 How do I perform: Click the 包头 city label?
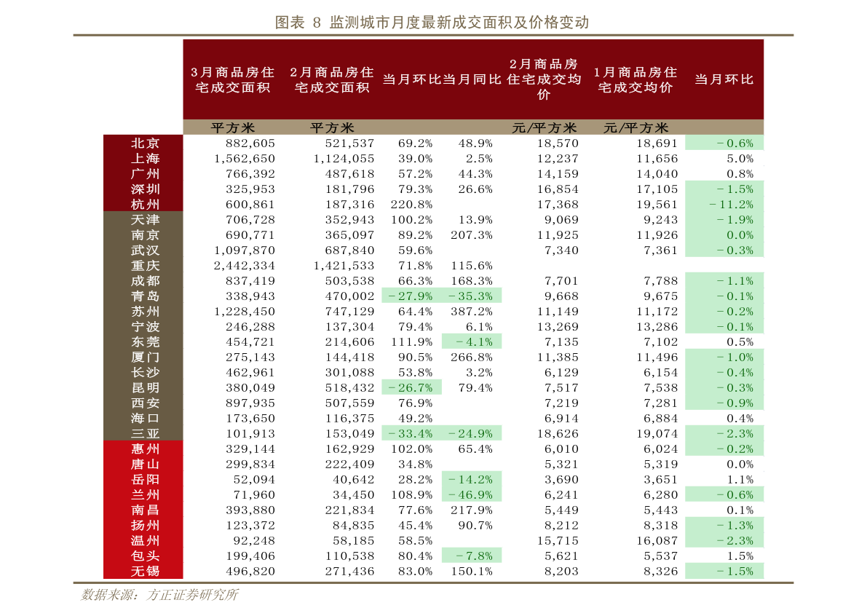click(146, 556)
